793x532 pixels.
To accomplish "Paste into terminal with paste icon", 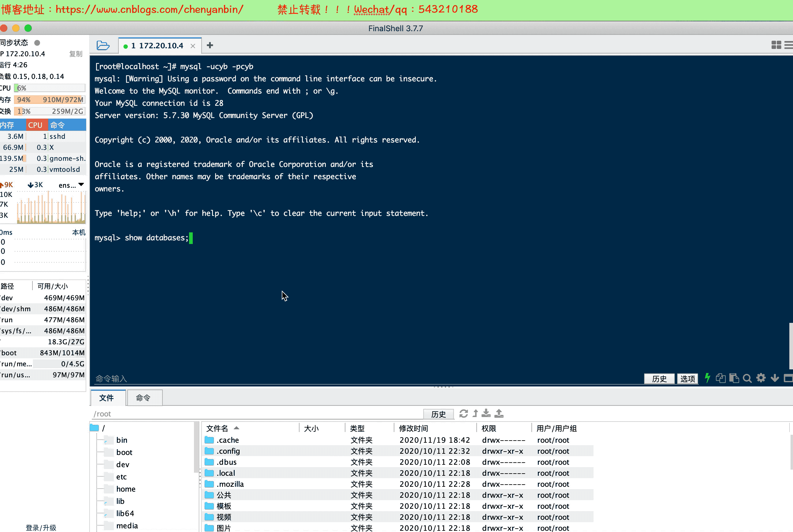I will 734,378.
